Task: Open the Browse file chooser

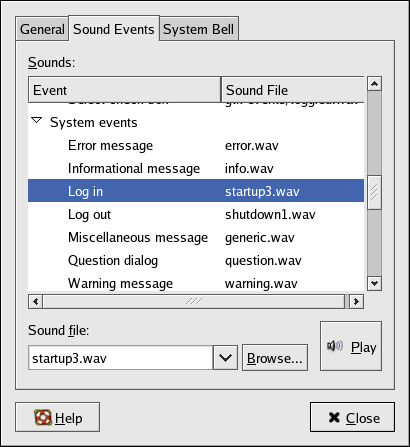Action: point(275,358)
